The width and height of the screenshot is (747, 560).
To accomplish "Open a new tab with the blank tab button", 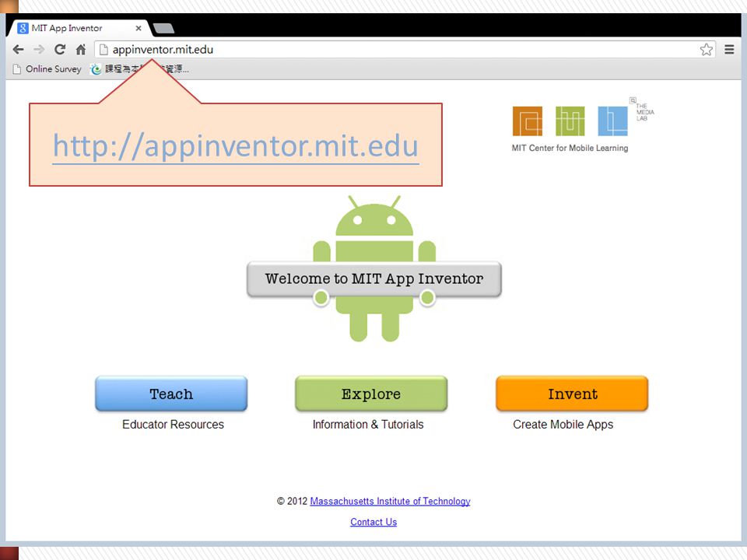I will [x=164, y=29].
